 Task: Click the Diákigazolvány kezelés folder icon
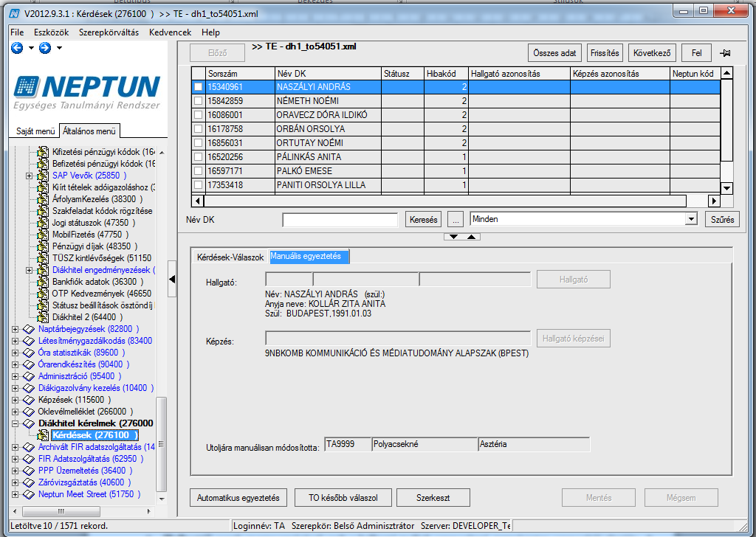tap(29, 388)
